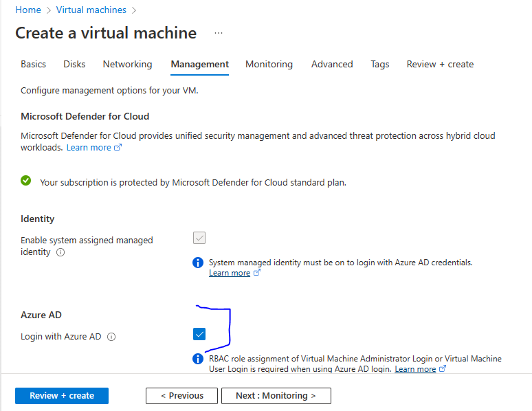Uncheck the Login with Azure AD checkbox

click(199, 334)
